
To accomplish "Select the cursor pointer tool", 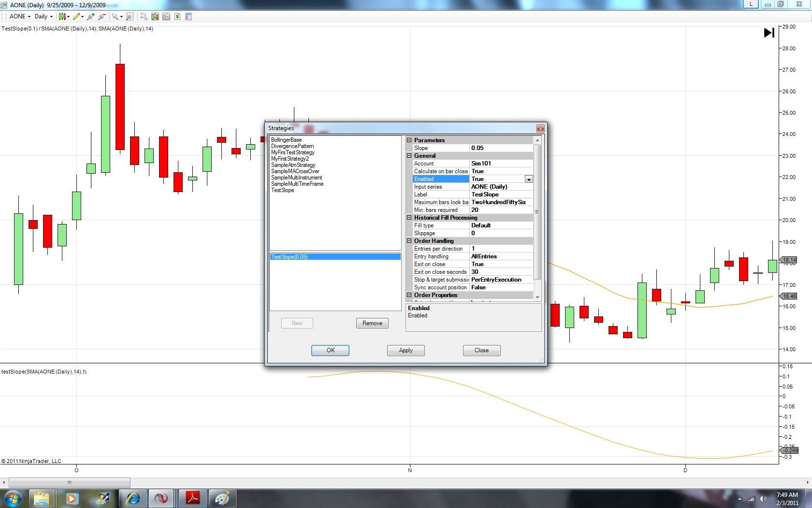I will tap(115, 16).
